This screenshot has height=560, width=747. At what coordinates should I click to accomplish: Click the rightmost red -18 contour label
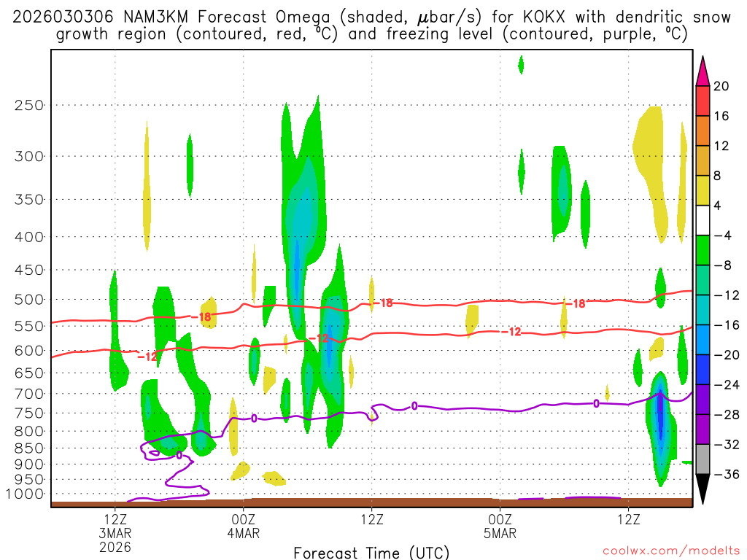(x=575, y=304)
